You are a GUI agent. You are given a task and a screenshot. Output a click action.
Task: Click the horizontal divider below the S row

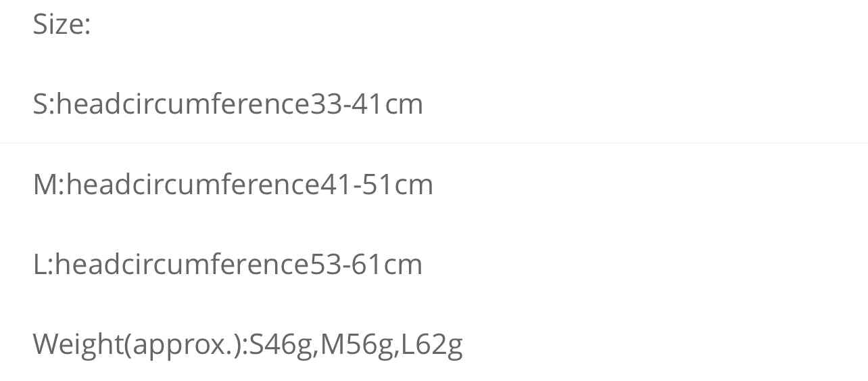pyautogui.click(x=434, y=143)
